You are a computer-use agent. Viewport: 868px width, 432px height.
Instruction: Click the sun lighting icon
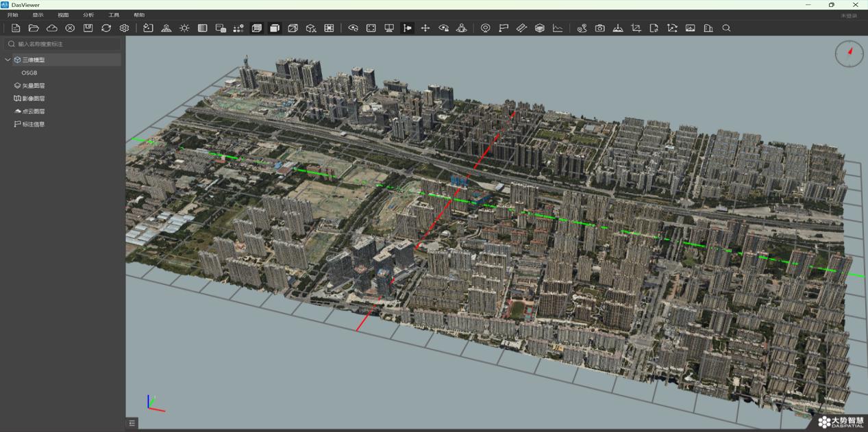coord(184,28)
